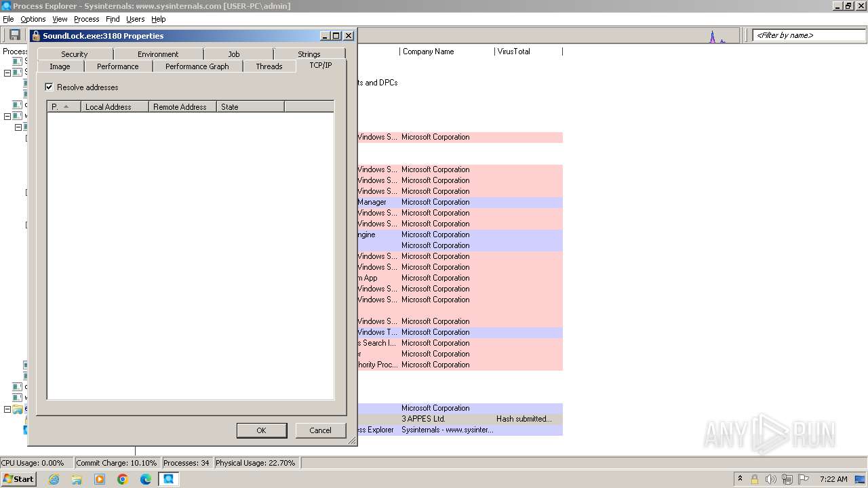Sort by Local Address column header
This screenshot has height=488, width=868.
pyautogui.click(x=115, y=106)
